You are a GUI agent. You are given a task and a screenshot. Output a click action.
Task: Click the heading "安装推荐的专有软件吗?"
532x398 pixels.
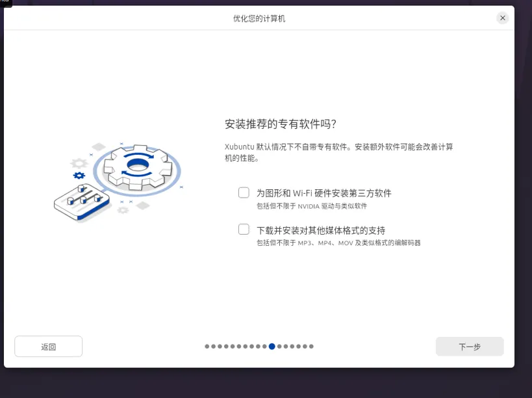tap(280, 124)
